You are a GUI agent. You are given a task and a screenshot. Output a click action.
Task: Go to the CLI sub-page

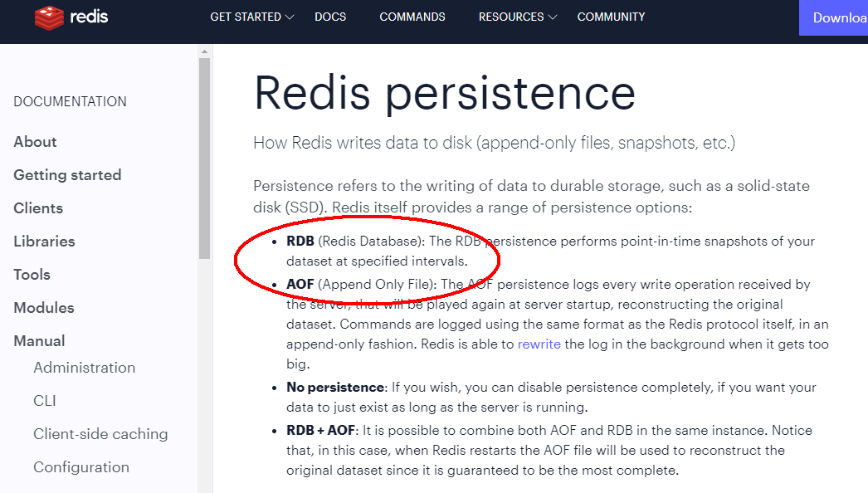click(x=45, y=401)
